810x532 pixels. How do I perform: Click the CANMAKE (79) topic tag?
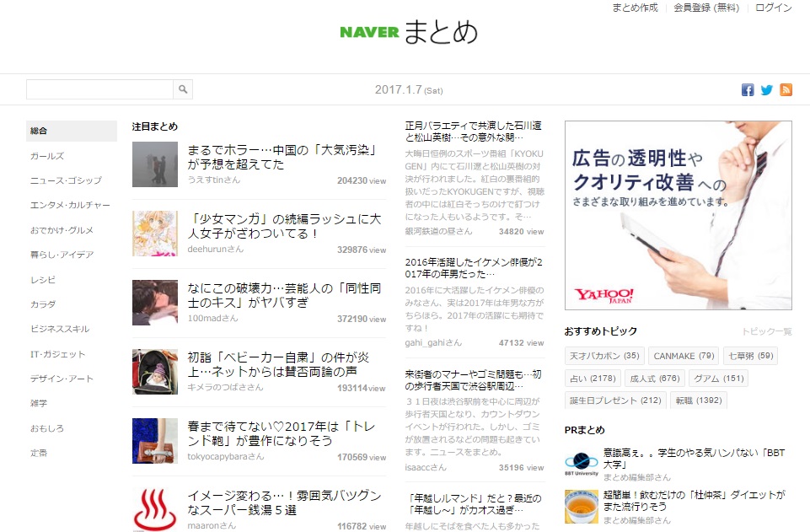pyautogui.click(x=684, y=356)
